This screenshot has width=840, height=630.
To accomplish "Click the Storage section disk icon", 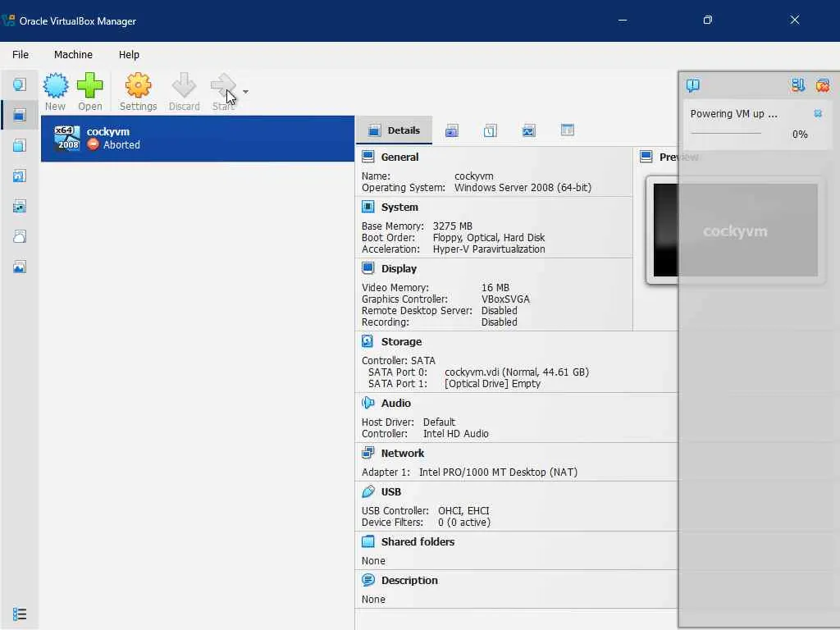I will pos(368,341).
